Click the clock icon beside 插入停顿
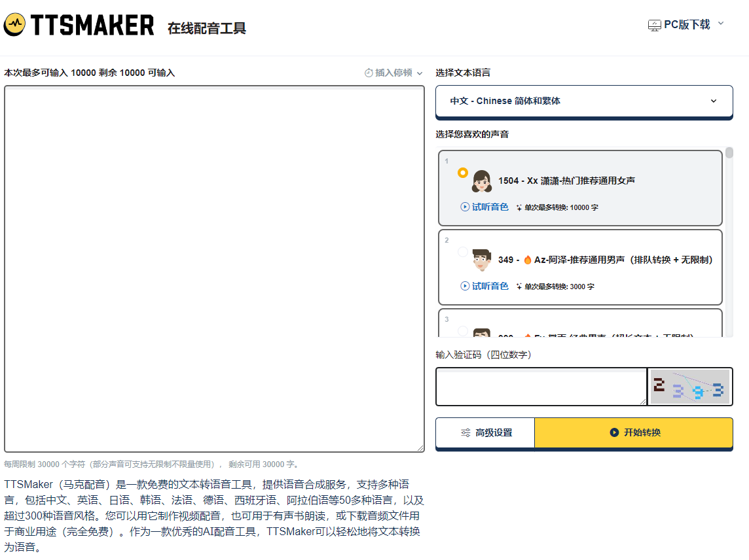This screenshot has height=560, width=749. click(x=369, y=73)
